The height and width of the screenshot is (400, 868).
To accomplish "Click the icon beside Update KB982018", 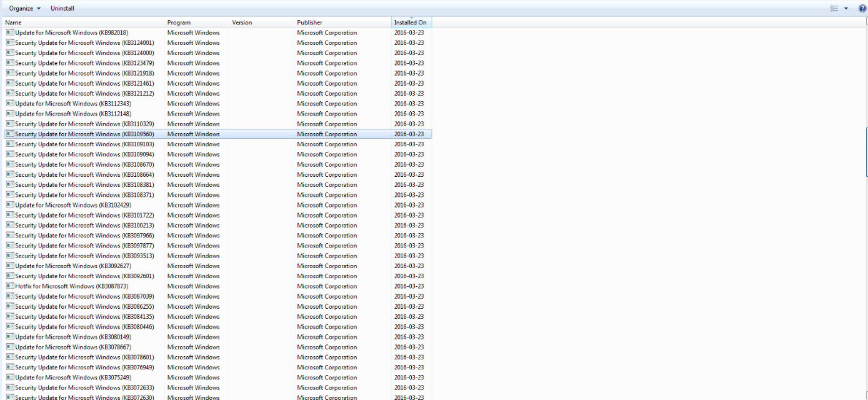I will point(9,32).
